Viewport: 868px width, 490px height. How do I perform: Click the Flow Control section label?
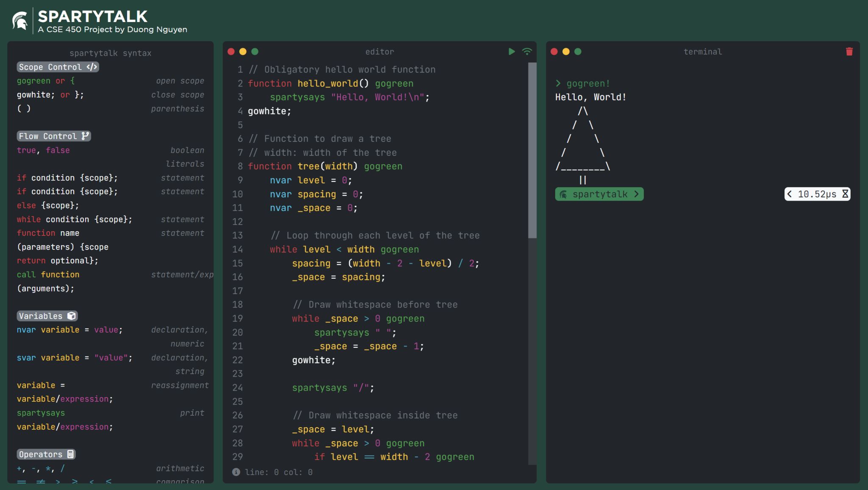54,136
